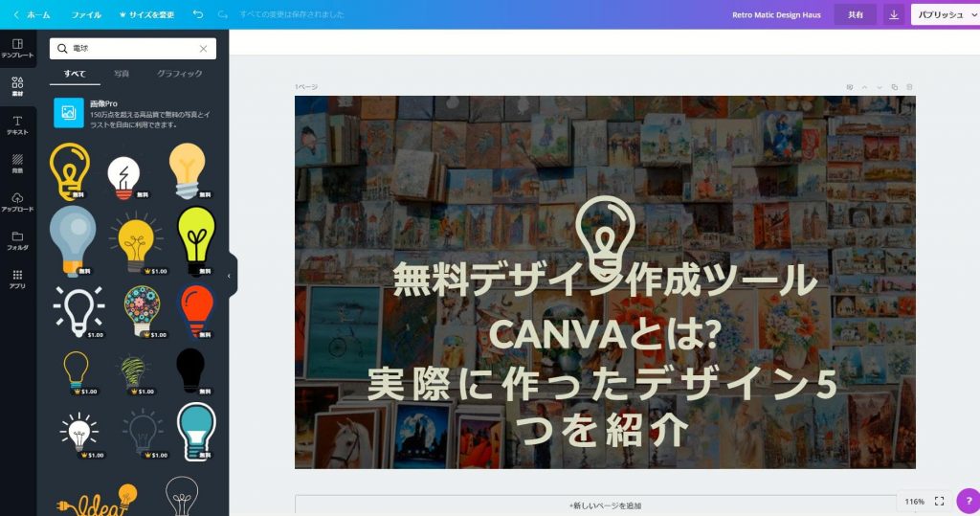Open the アップロード (Uploads) sidebar panel
The image size is (980, 516).
(17, 202)
